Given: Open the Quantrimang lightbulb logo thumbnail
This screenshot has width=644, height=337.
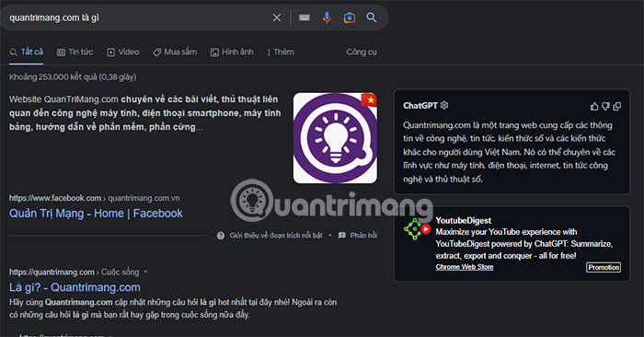Looking at the screenshot, I should click(335, 138).
